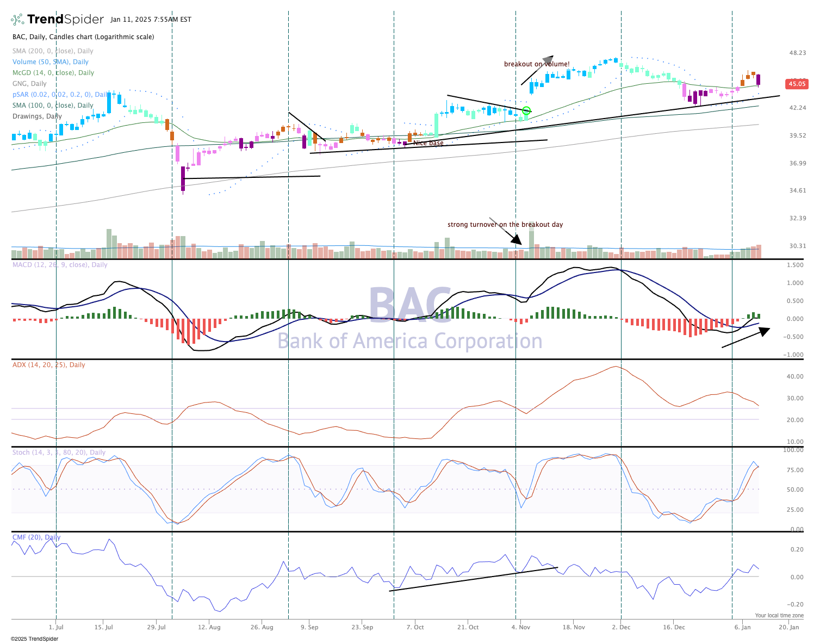Click the red 45.05 current price tag
The width and height of the screenshot is (820, 644).
pos(797,84)
